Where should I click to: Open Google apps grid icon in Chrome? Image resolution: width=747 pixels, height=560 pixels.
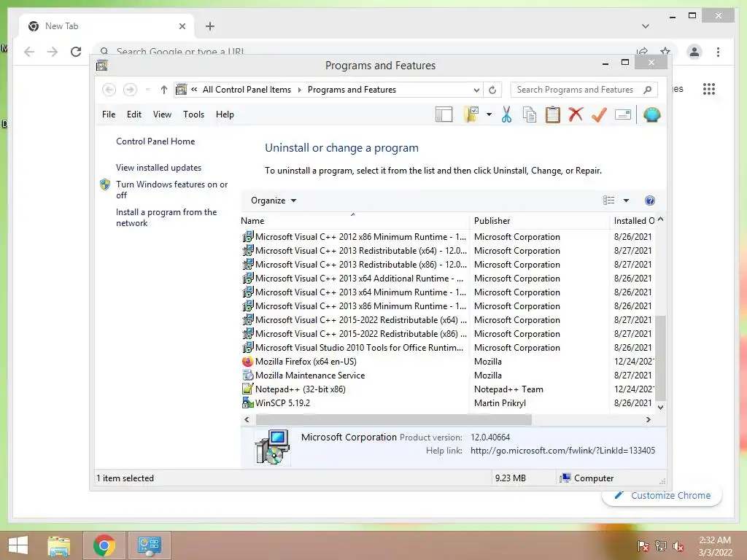click(x=709, y=89)
